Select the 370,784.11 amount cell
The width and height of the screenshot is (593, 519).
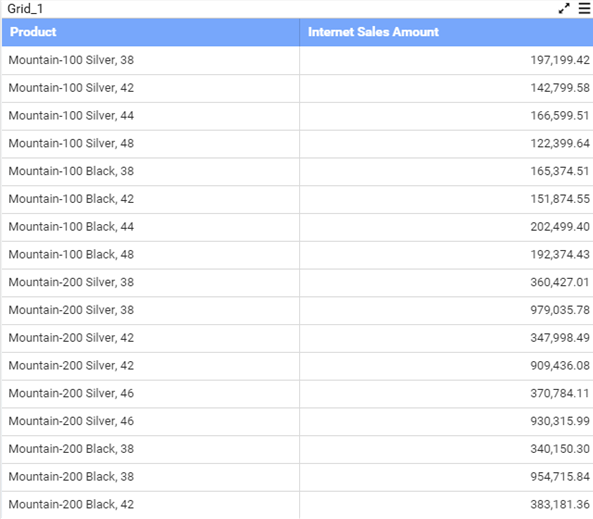[x=446, y=393]
